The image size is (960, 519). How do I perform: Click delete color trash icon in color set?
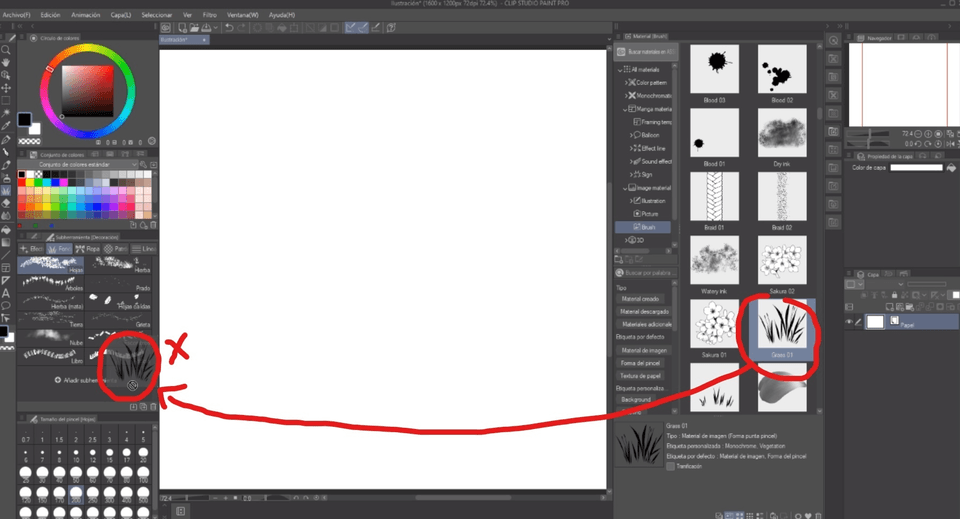pyautogui.click(x=153, y=225)
